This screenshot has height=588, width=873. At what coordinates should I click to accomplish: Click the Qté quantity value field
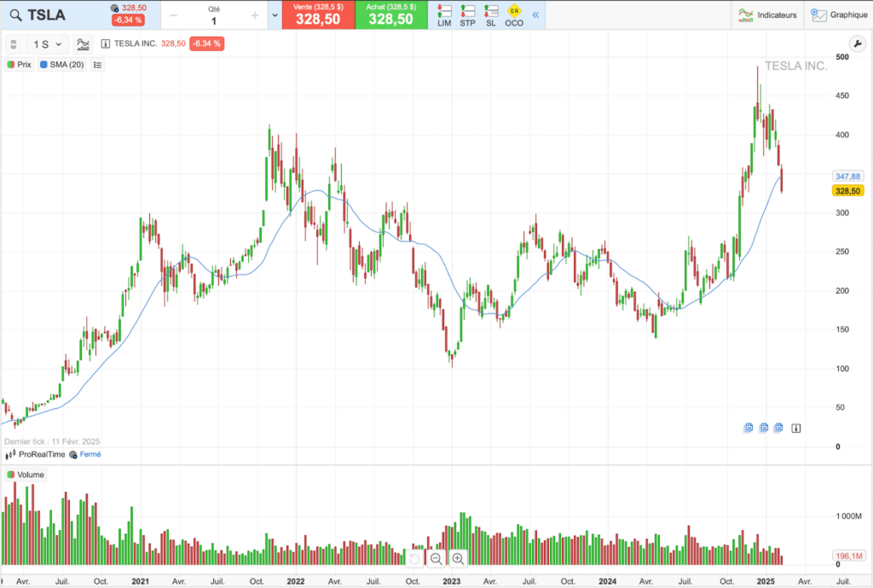[214, 21]
